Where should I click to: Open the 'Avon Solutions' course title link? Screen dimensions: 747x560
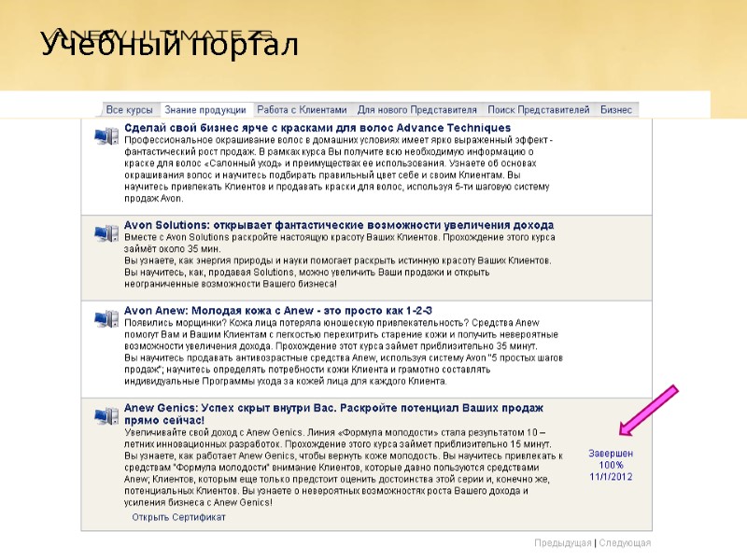coord(339,225)
